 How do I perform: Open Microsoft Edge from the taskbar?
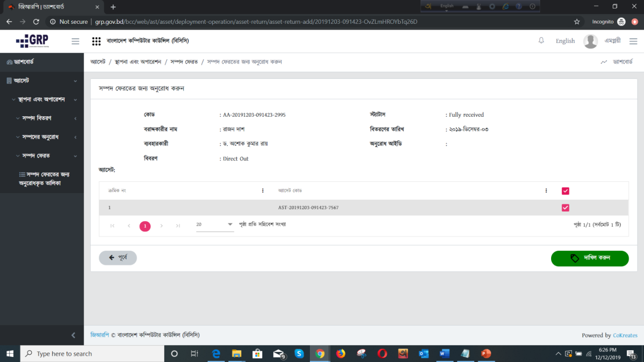[216, 354]
